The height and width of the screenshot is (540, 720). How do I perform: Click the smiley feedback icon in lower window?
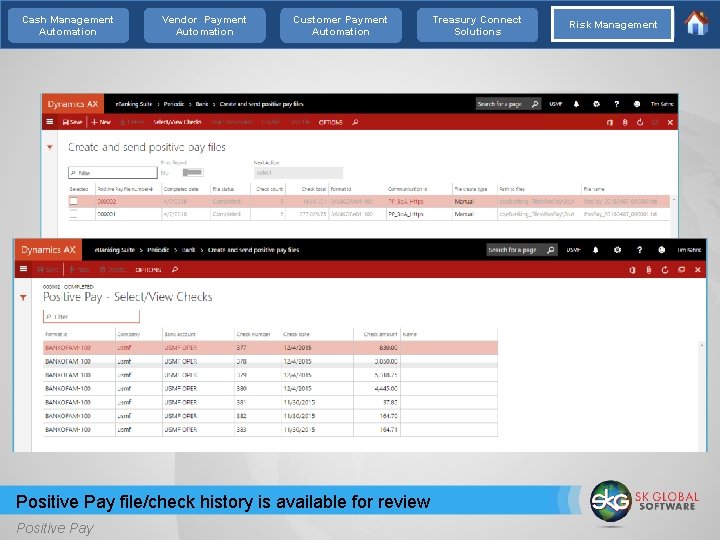coord(661,250)
